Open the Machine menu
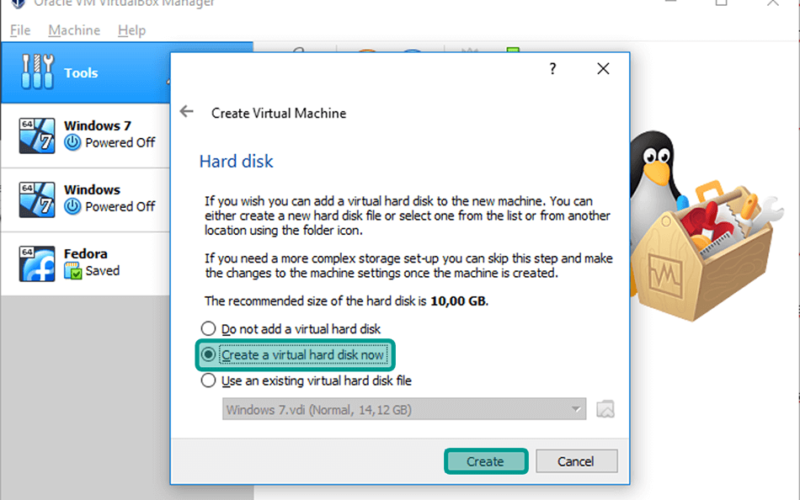 (x=74, y=31)
